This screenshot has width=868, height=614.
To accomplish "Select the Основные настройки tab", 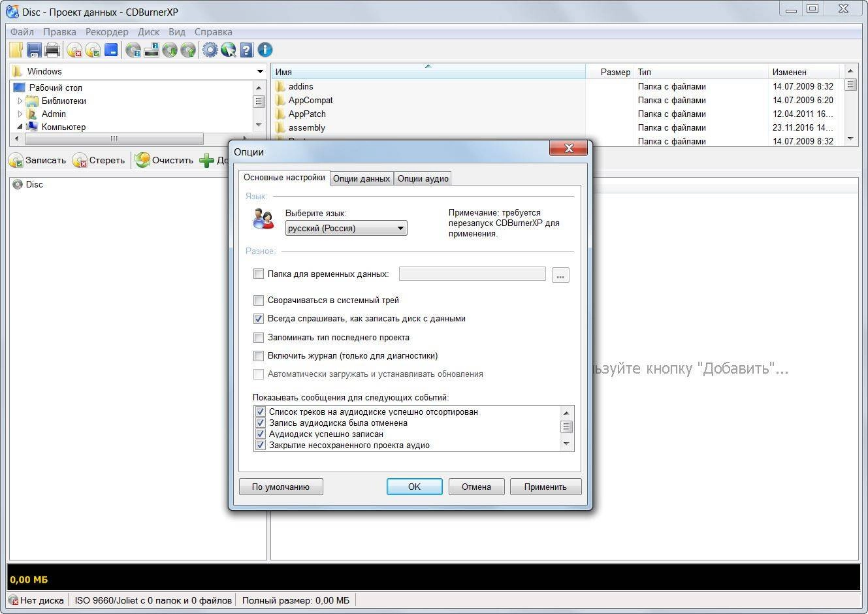I will pyautogui.click(x=284, y=178).
